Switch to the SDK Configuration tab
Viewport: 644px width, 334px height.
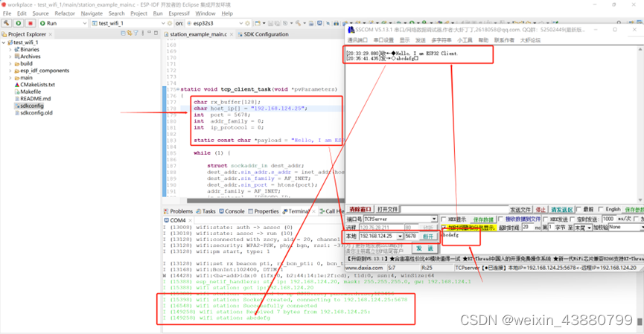263,34
